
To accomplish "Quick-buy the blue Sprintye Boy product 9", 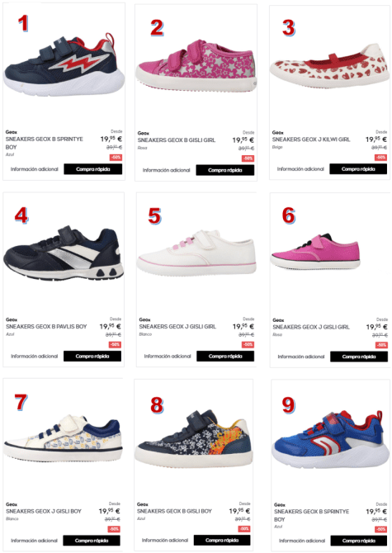I will click(x=359, y=541).
